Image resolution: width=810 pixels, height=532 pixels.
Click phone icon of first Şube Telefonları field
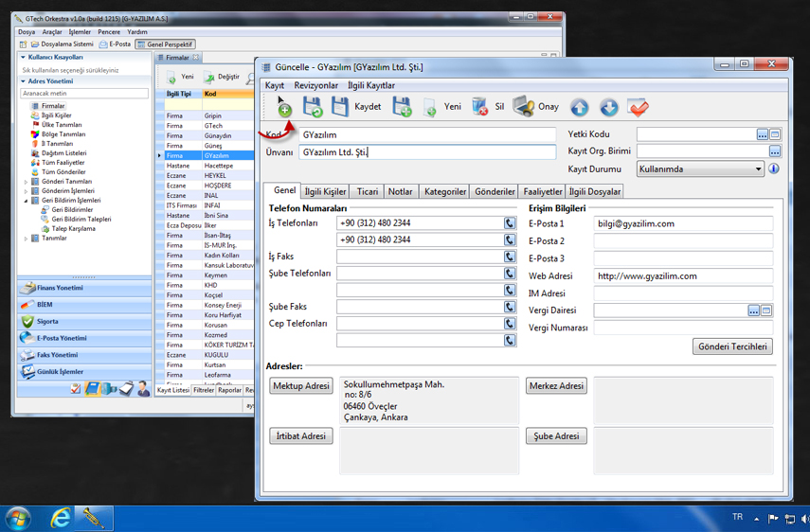(510, 274)
